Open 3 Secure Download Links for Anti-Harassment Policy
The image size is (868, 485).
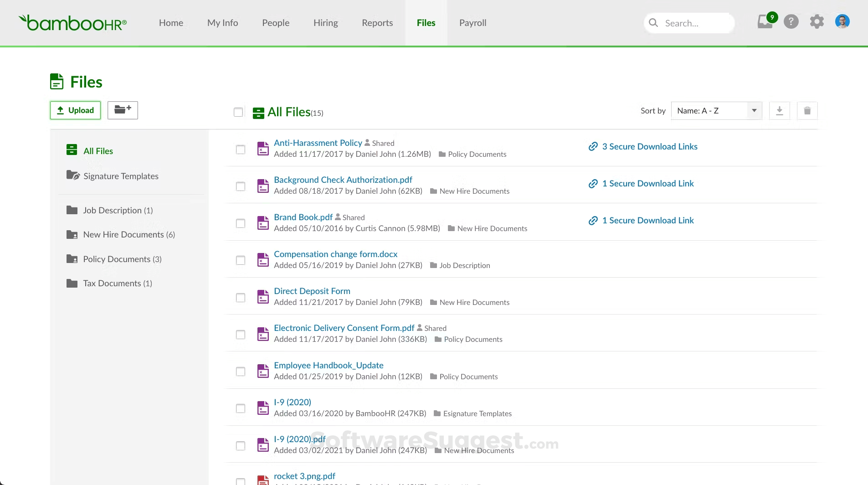[x=649, y=146]
